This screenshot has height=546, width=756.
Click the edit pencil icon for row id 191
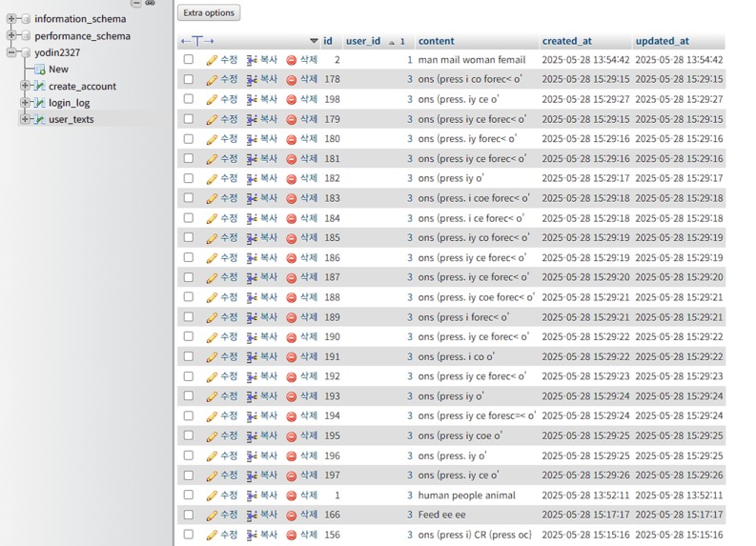(x=212, y=357)
